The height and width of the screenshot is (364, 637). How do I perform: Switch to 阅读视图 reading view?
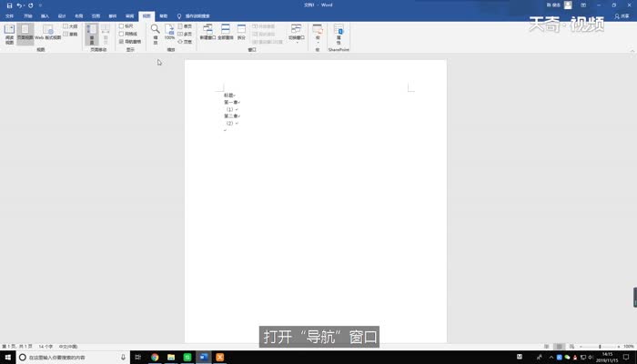(x=9, y=35)
